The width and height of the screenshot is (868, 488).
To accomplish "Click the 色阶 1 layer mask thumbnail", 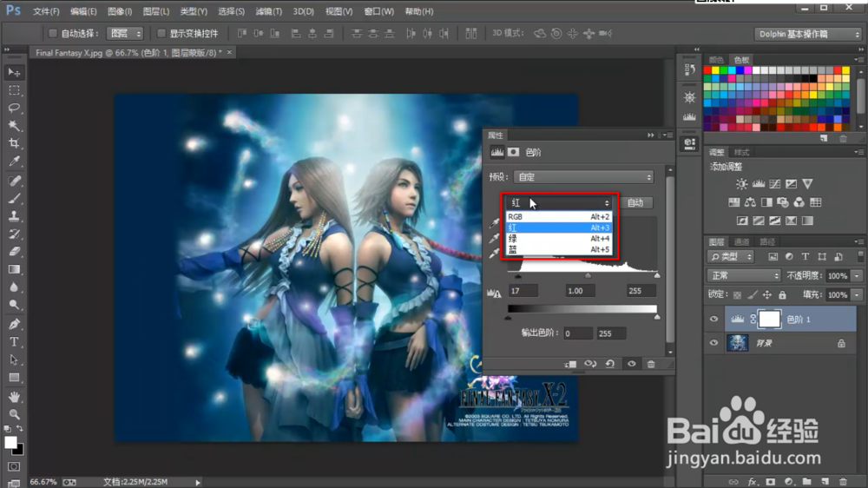I will coord(769,319).
